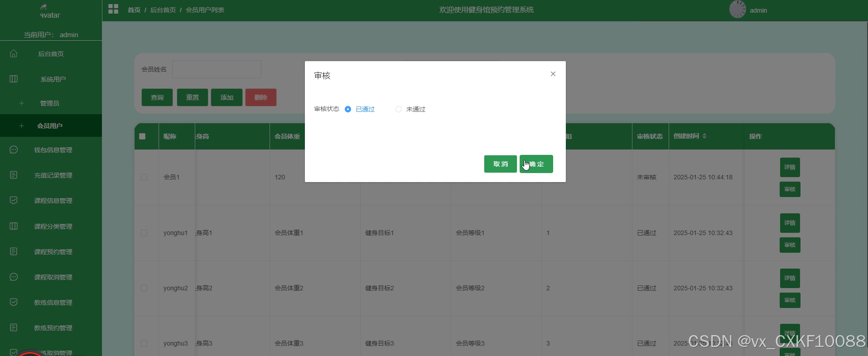Click 重置 reset button

[x=193, y=97]
